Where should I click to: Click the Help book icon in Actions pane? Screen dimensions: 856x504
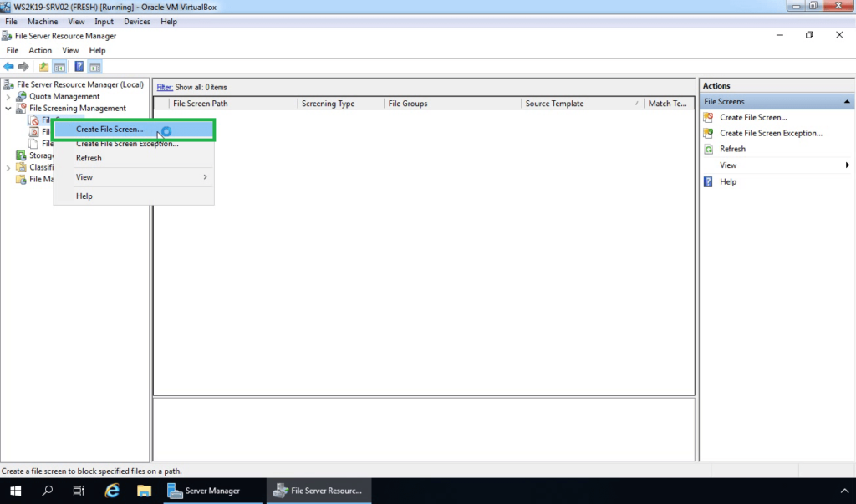[x=709, y=182]
